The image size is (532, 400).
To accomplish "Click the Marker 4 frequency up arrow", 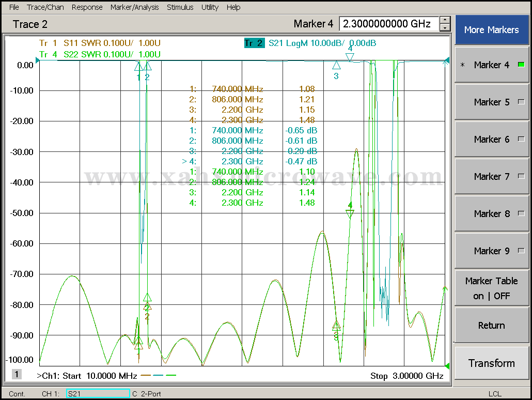I will click(x=445, y=20).
